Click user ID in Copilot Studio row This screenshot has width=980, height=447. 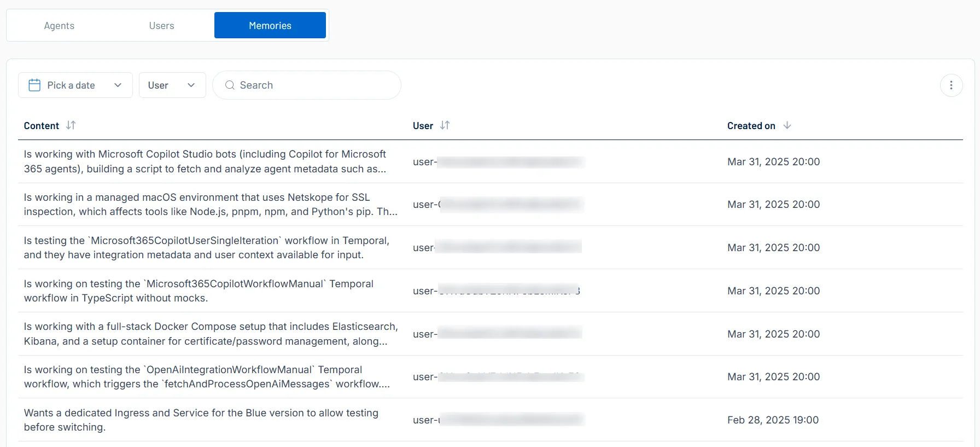coord(498,162)
